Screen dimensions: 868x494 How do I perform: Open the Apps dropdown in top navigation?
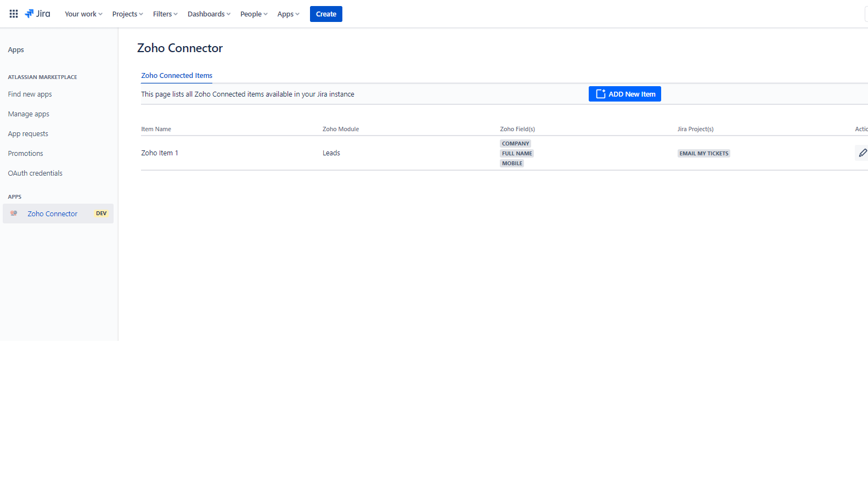click(288, 14)
